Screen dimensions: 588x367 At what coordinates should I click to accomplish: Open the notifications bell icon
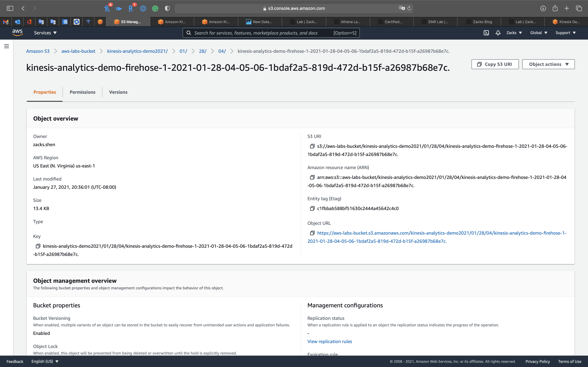click(498, 33)
